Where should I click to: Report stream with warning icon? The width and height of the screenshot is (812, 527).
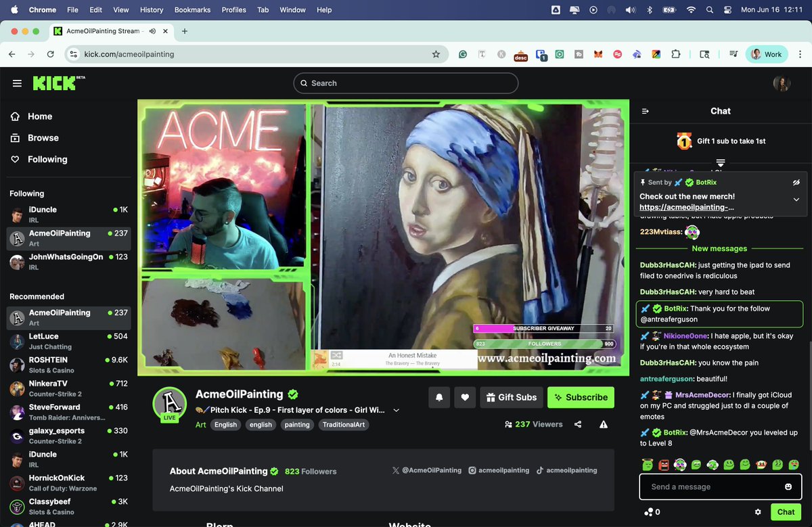click(x=604, y=424)
